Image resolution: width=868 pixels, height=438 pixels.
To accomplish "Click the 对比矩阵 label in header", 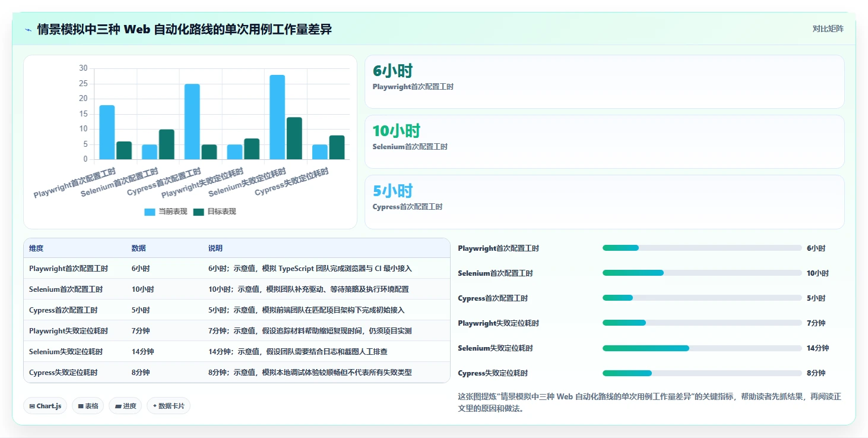I will point(828,29).
